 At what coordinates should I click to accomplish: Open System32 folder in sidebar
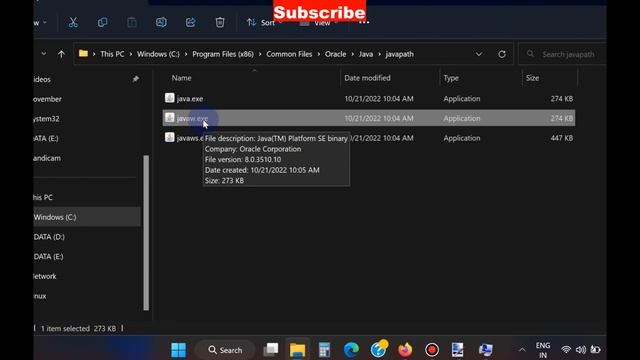[x=47, y=119]
